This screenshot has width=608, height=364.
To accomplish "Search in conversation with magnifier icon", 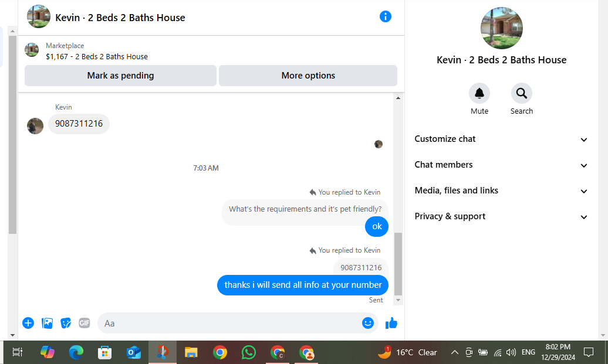I will coord(522,93).
